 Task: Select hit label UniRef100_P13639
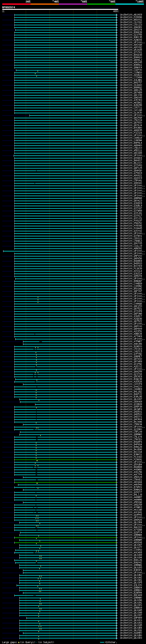(131, 268)
